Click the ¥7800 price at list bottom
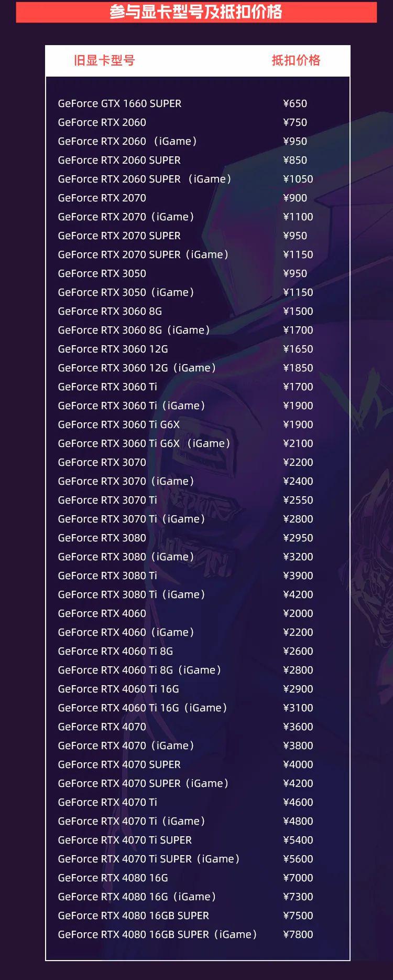This screenshot has width=393, height=980. [x=298, y=934]
